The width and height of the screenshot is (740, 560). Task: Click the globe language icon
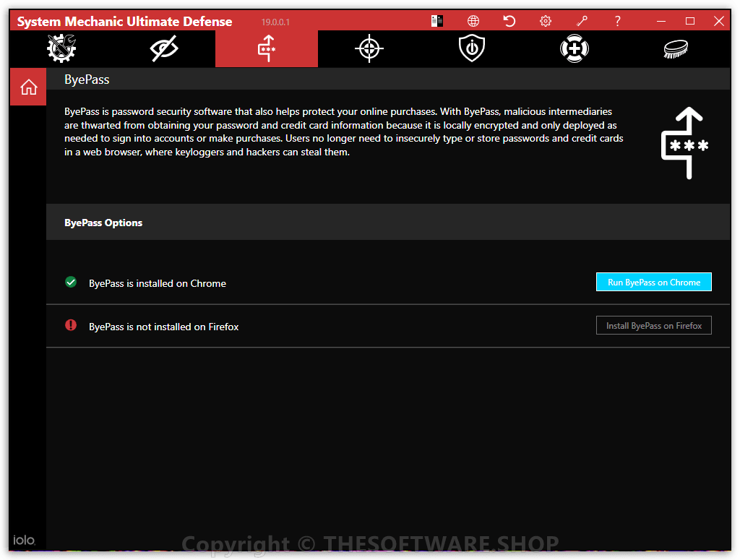(473, 21)
